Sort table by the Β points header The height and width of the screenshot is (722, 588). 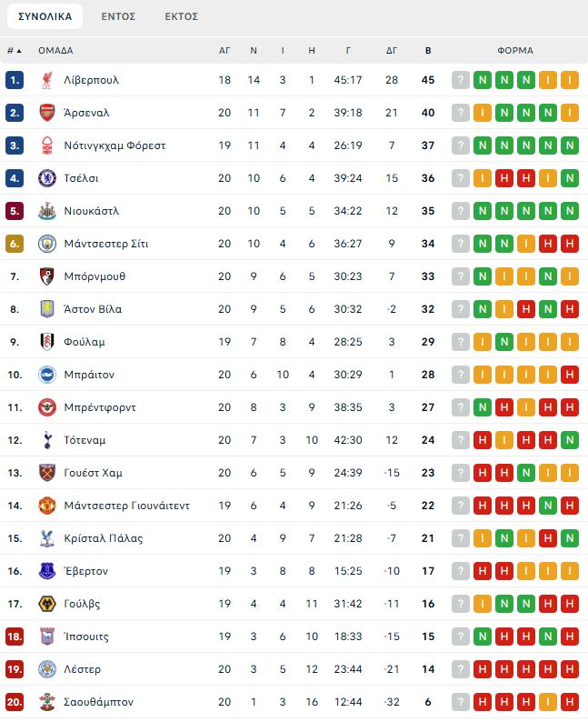tap(428, 51)
